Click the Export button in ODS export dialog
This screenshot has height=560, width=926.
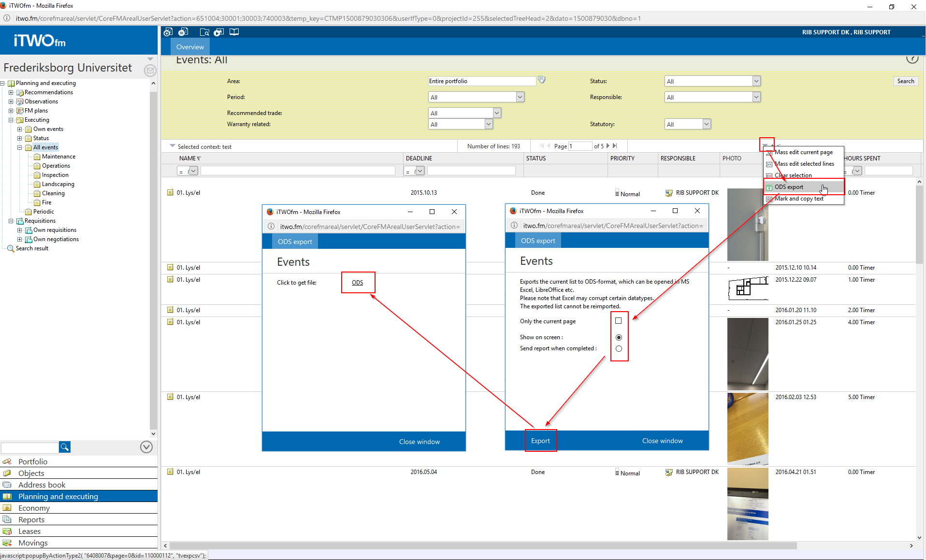pos(540,441)
